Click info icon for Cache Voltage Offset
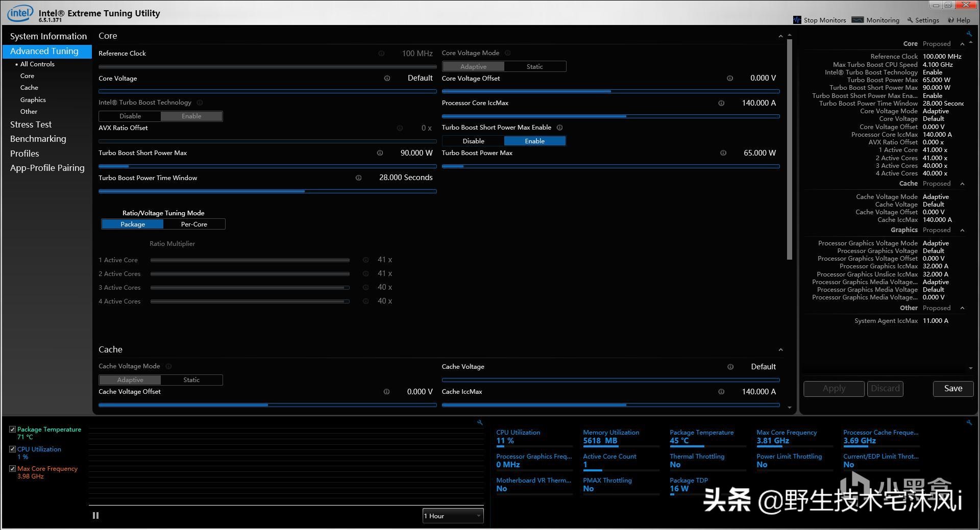The width and height of the screenshot is (980, 530). [x=386, y=392]
